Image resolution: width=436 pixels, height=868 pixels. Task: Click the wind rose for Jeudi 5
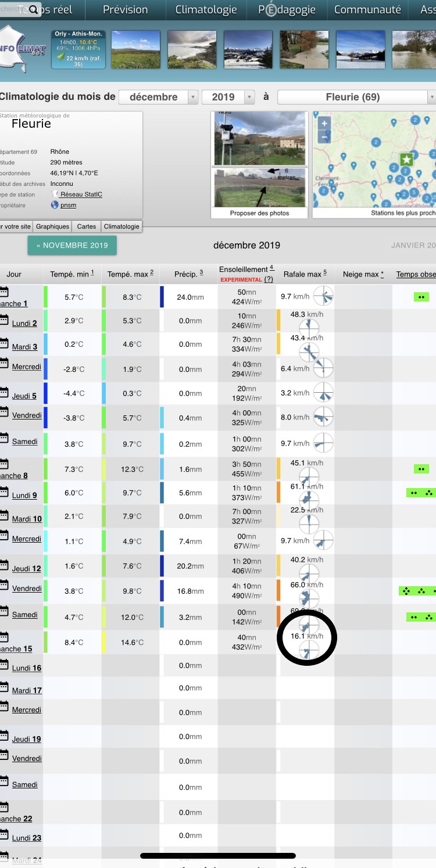323,393
